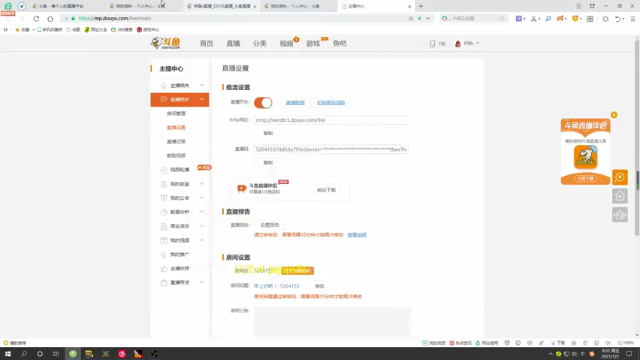
Task: Click the Douyu live companion camera icon
Action: click(242, 188)
